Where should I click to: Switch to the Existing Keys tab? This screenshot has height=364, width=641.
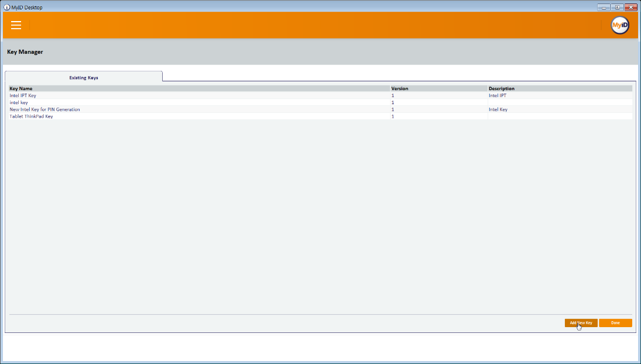pyautogui.click(x=83, y=77)
